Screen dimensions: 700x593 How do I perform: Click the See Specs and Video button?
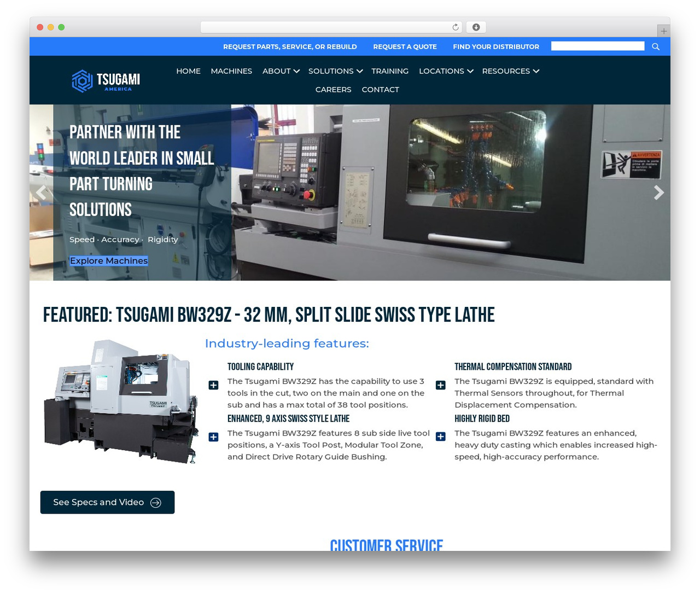coord(107,502)
